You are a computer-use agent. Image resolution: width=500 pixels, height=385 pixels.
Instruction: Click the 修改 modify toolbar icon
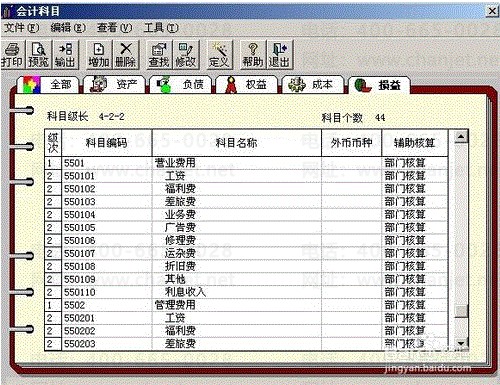pos(186,55)
